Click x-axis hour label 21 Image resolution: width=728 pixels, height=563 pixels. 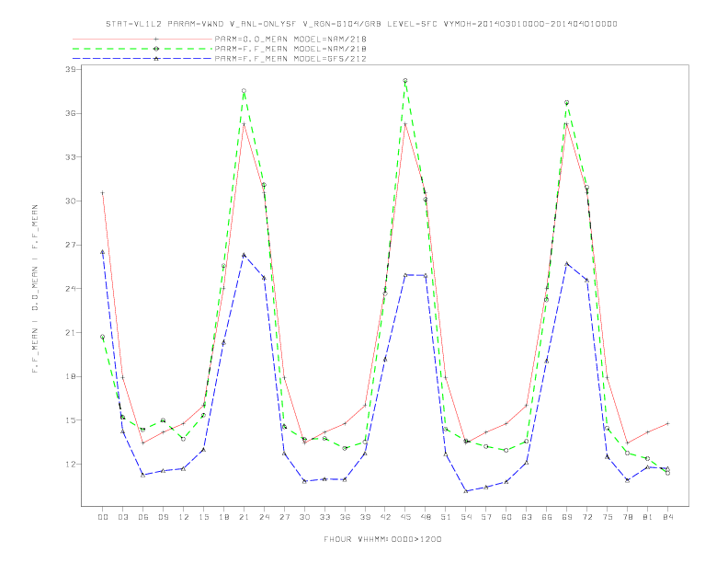click(x=244, y=517)
